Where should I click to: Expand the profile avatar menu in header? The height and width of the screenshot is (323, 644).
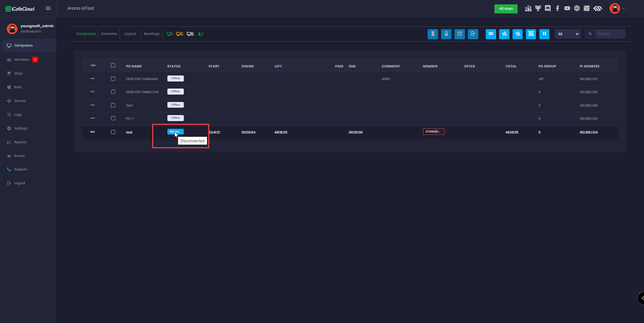[617, 8]
